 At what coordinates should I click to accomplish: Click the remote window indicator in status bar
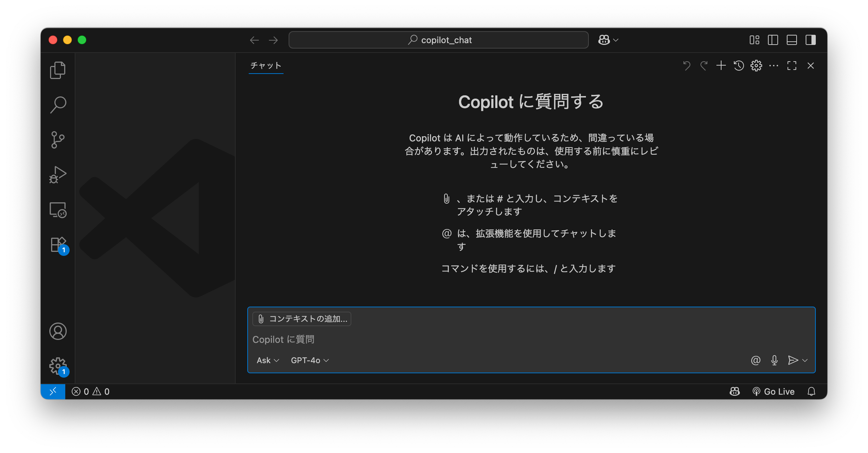pyautogui.click(x=53, y=391)
